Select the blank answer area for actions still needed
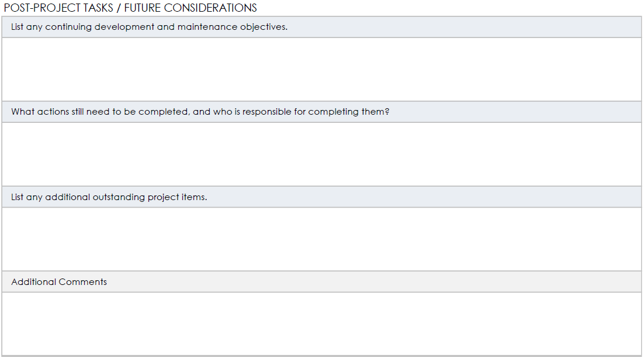Screen dimensions: 644x361 tap(321, 154)
